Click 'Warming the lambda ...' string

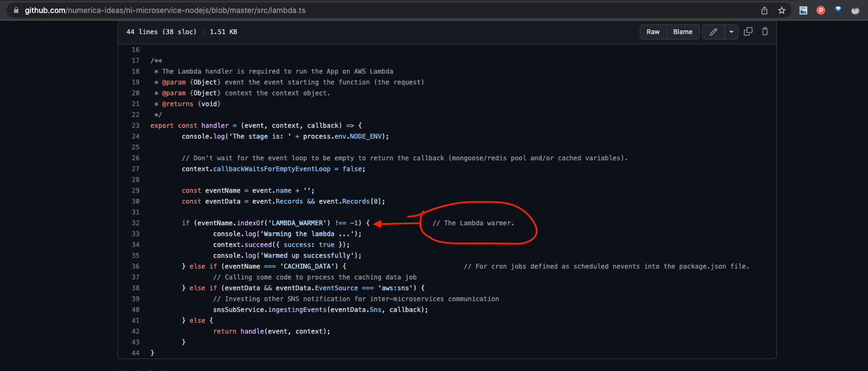point(307,234)
